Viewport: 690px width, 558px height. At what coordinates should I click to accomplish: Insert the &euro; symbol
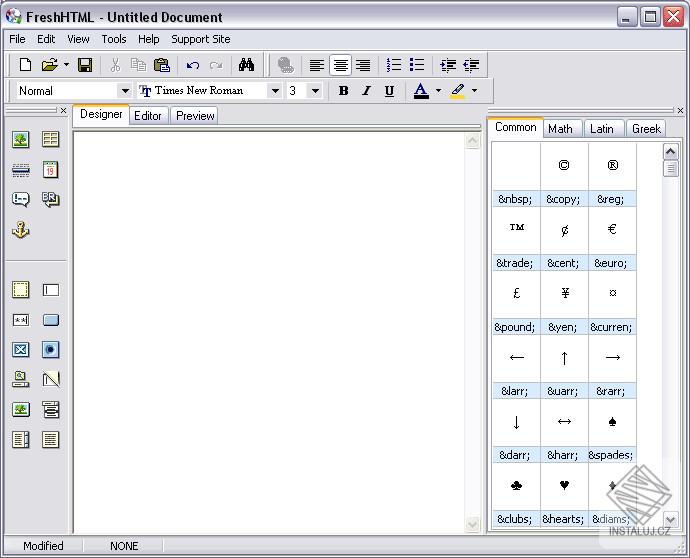pyautogui.click(x=612, y=239)
